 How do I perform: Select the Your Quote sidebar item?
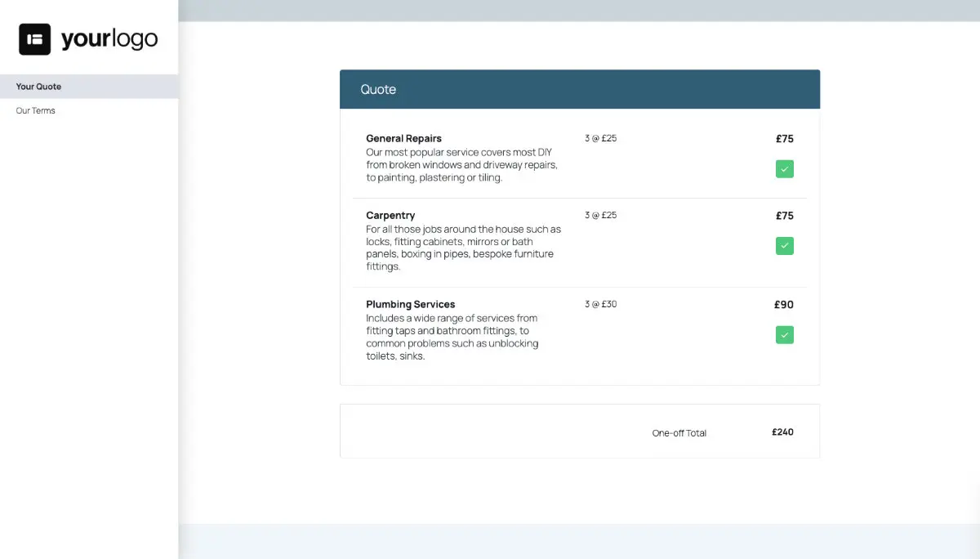pyautogui.click(x=38, y=87)
